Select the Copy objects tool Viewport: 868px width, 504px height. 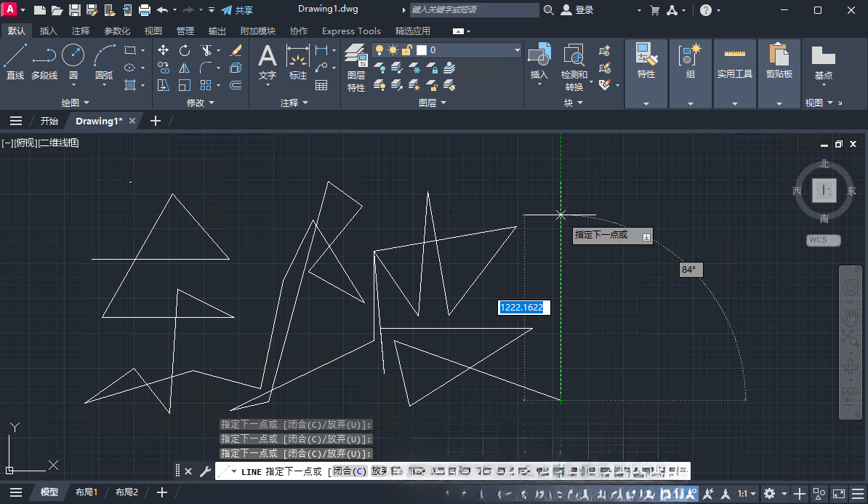[164, 68]
